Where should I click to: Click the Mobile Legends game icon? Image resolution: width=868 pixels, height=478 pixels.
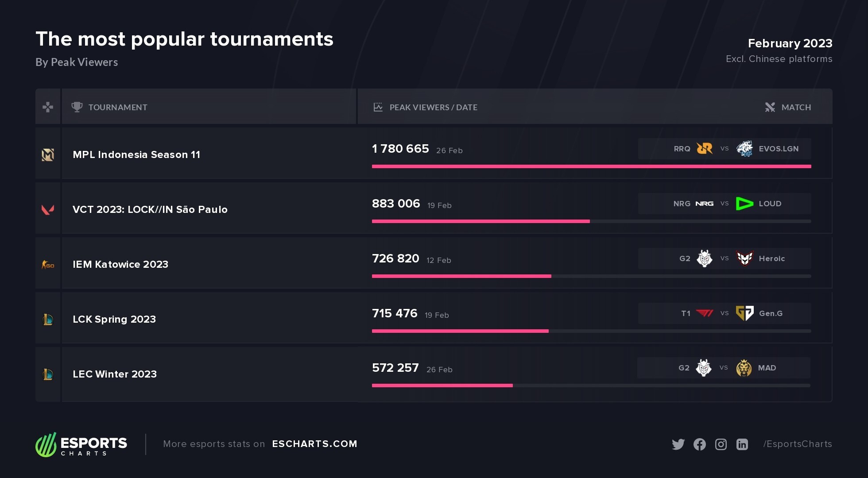tap(48, 154)
